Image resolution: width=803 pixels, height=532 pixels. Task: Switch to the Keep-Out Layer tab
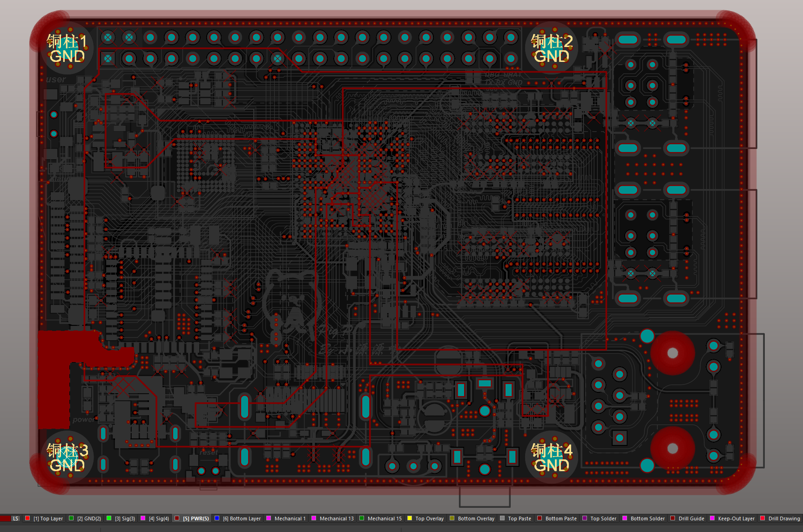coord(736,519)
